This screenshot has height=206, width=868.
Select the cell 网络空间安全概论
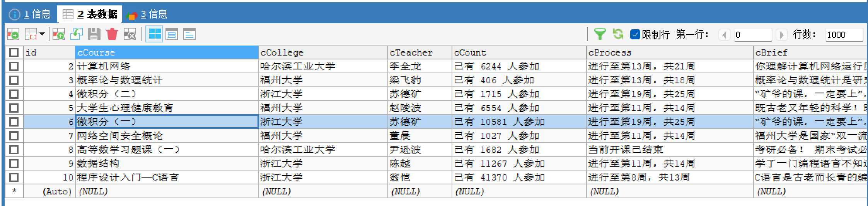tap(167, 136)
